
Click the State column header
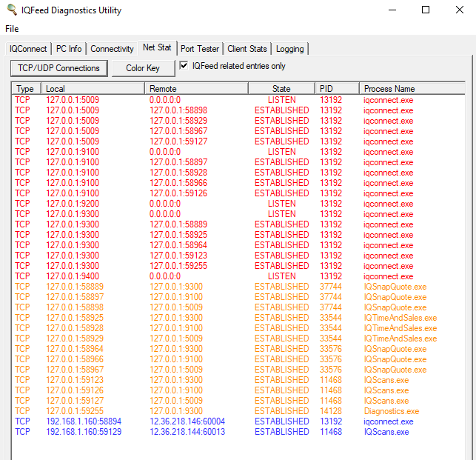[281, 89]
